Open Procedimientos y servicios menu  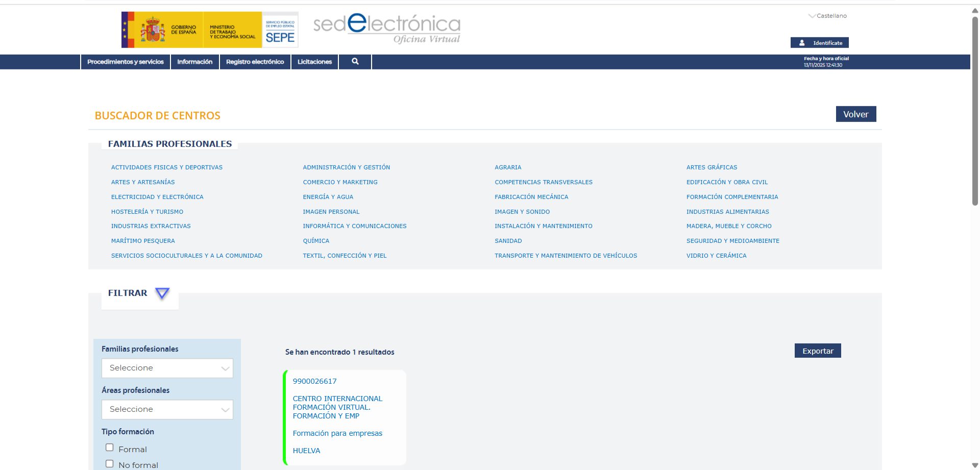pyautogui.click(x=126, y=62)
